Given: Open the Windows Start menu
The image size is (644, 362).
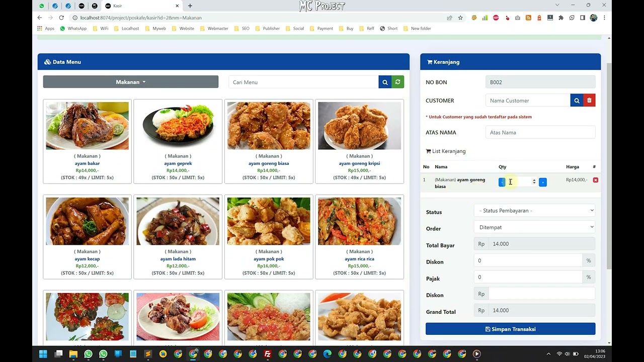Looking at the screenshot, I should 43,354.
